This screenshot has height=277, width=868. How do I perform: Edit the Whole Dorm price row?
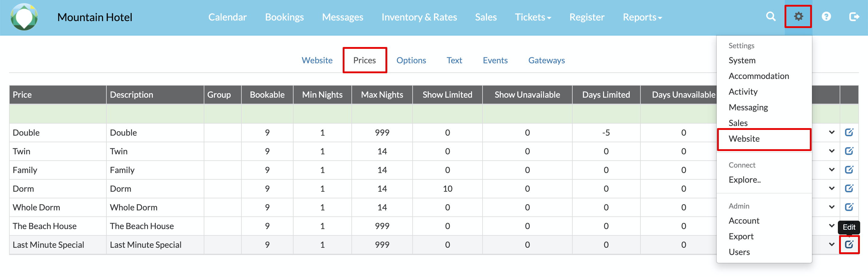[849, 207]
